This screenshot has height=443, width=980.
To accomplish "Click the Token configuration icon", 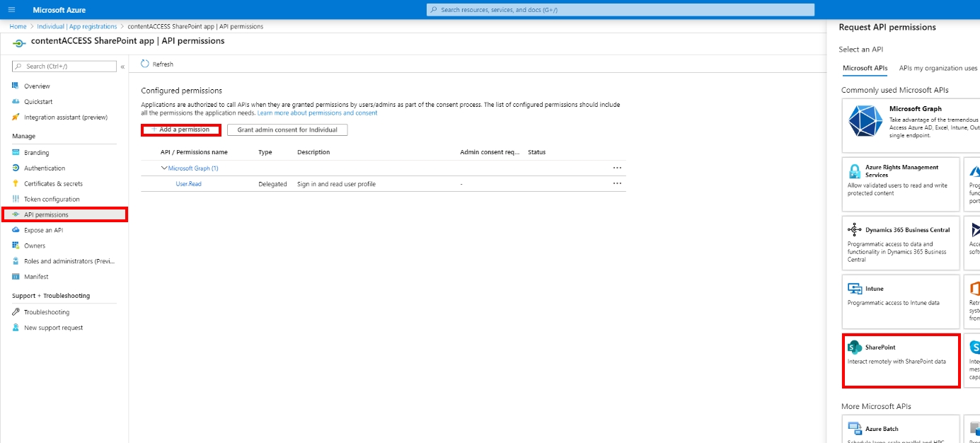I will point(16,199).
